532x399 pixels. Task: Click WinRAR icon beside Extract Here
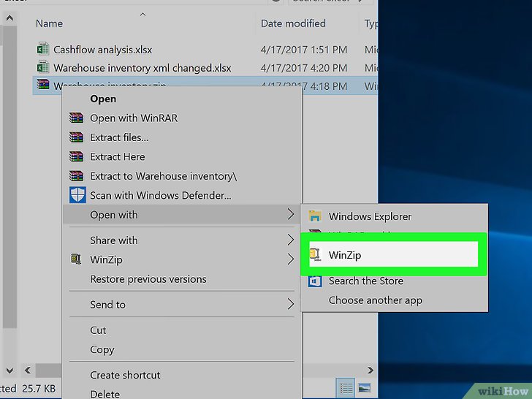pos(76,156)
